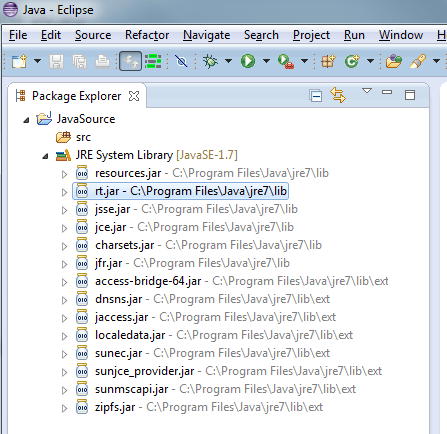
Task: Click the Search flashlight toolbar icon
Action: tap(418, 61)
